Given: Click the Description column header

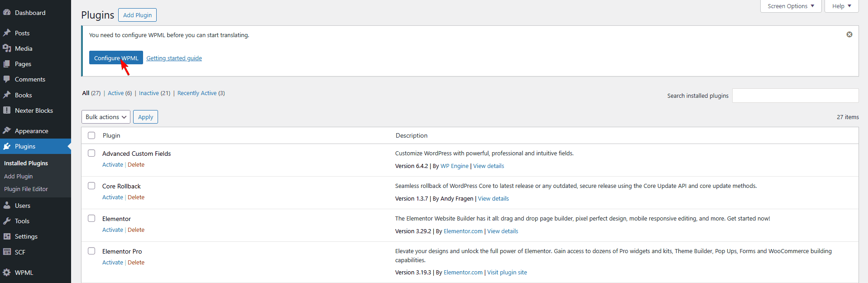Looking at the screenshot, I should pos(412,135).
